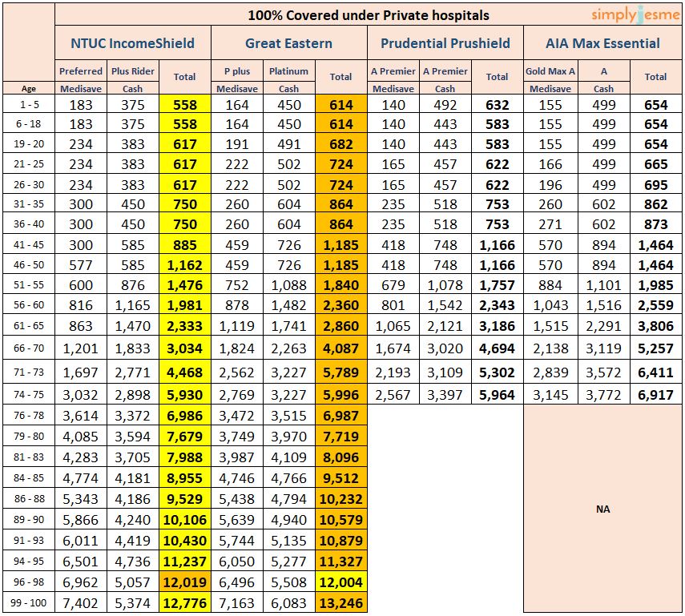Click the AIA total '873'
The width and height of the screenshot is (685, 616).
(x=655, y=224)
